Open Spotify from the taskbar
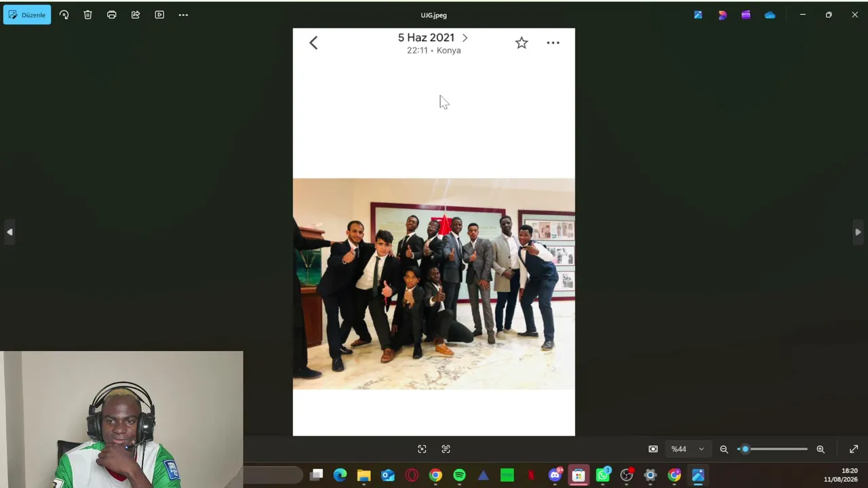 [x=459, y=475]
